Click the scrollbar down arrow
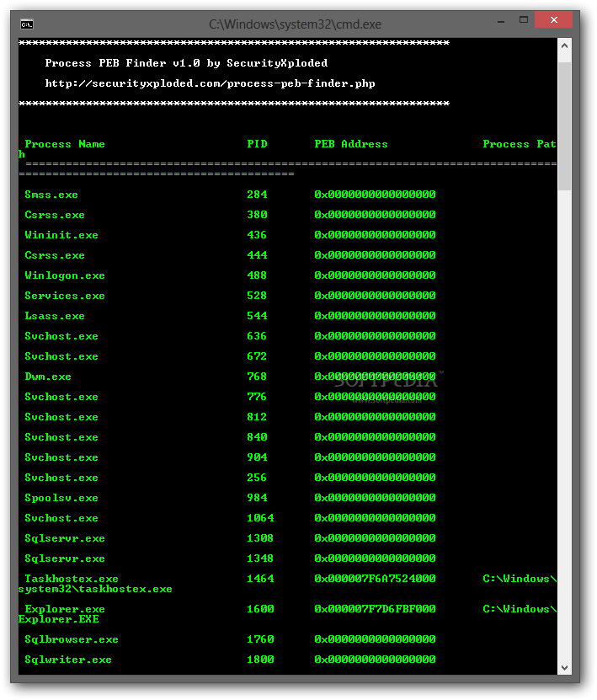The height and width of the screenshot is (700, 597). (x=564, y=668)
